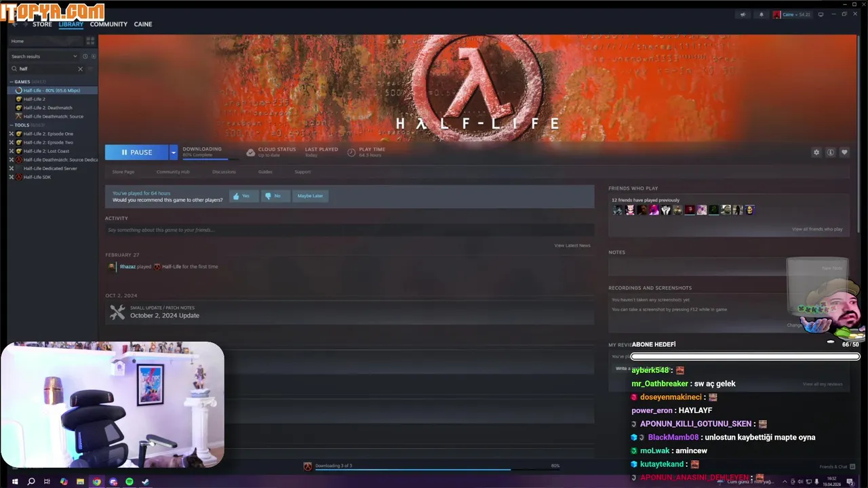
Task: Click into the library search field
Action: click(x=46, y=68)
